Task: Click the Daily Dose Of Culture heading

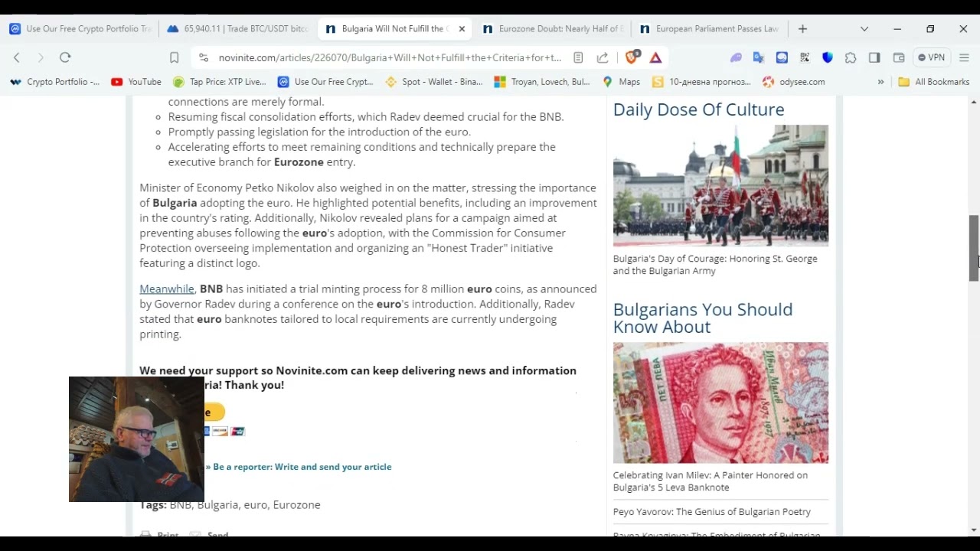Action: pos(699,109)
